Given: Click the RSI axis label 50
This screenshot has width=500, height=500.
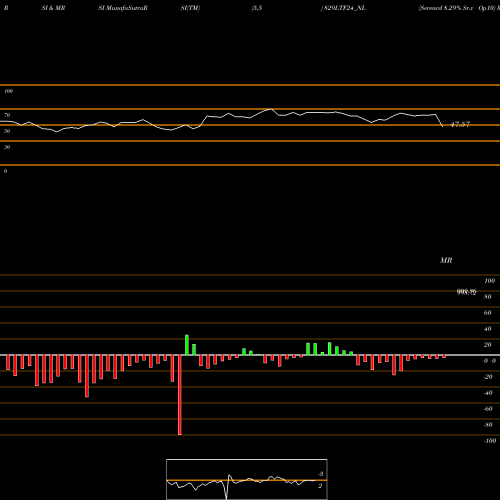Looking at the screenshot, I should 7,131.
